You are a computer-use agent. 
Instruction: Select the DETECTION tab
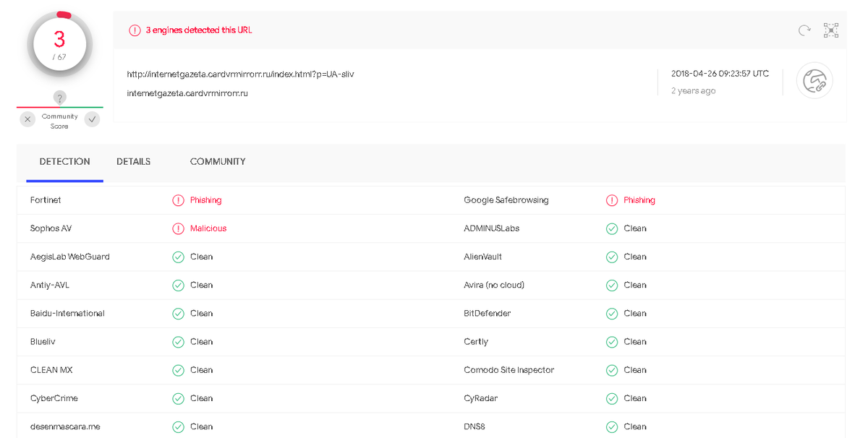click(x=65, y=162)
